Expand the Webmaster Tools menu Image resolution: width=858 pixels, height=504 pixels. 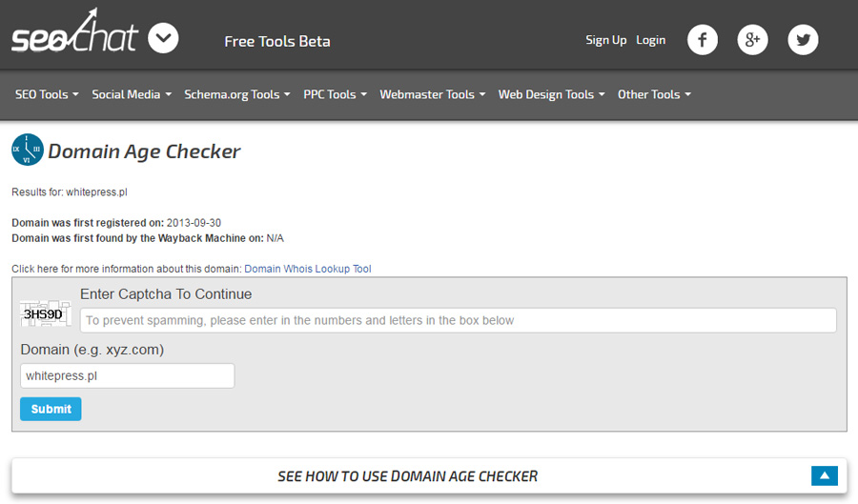(432, 94)
